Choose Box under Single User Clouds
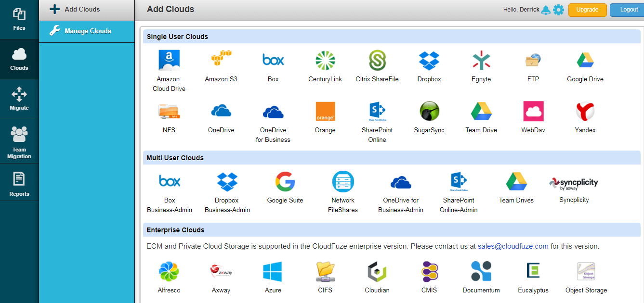The height and width of the screenshot is (303, 644). (273, 60)
